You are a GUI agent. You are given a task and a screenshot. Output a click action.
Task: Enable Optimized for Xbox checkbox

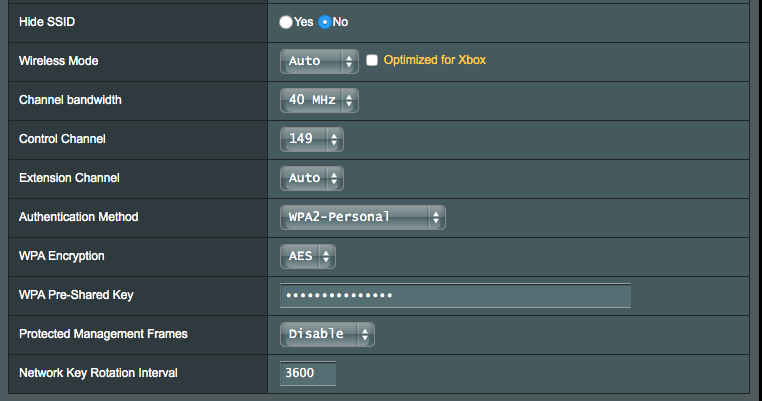[372, 60]
